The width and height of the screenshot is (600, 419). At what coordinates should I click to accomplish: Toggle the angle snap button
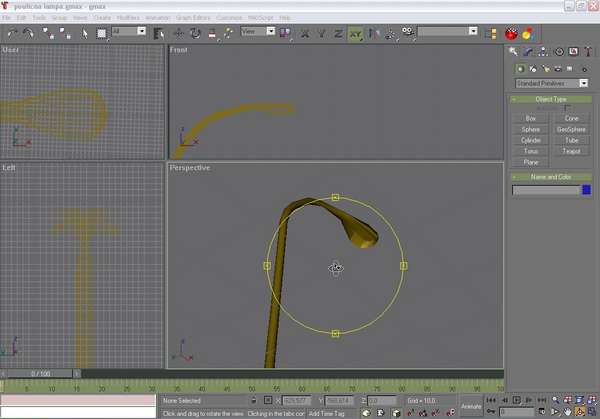(423, 412)
